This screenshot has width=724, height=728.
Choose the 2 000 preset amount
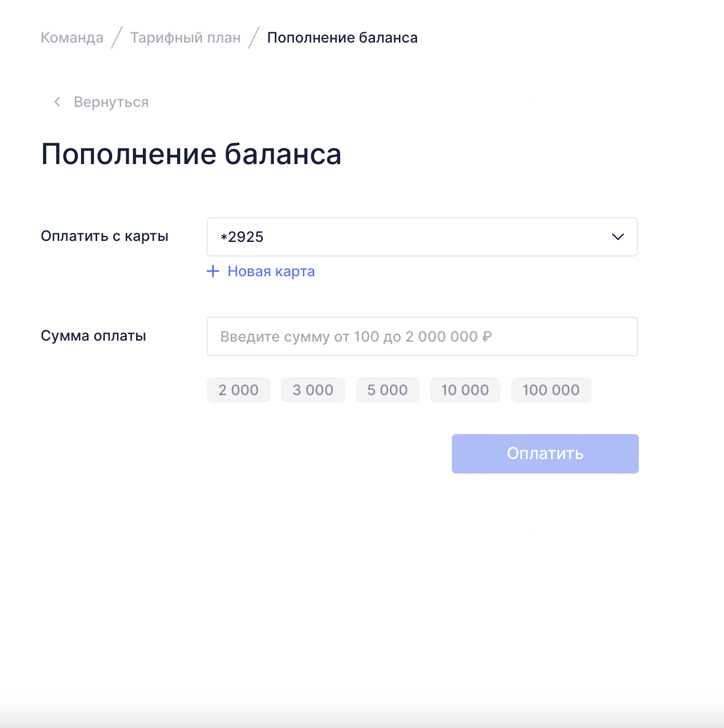238,390
